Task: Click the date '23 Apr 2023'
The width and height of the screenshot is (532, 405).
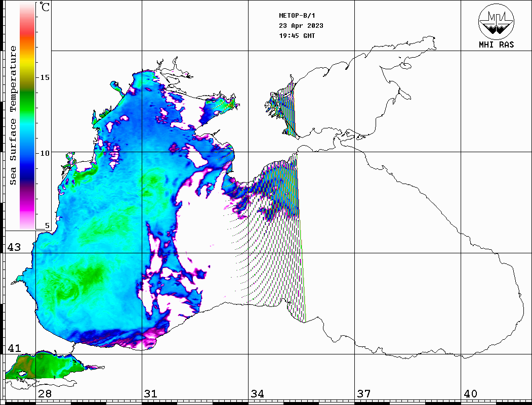Action: point(301,26)
